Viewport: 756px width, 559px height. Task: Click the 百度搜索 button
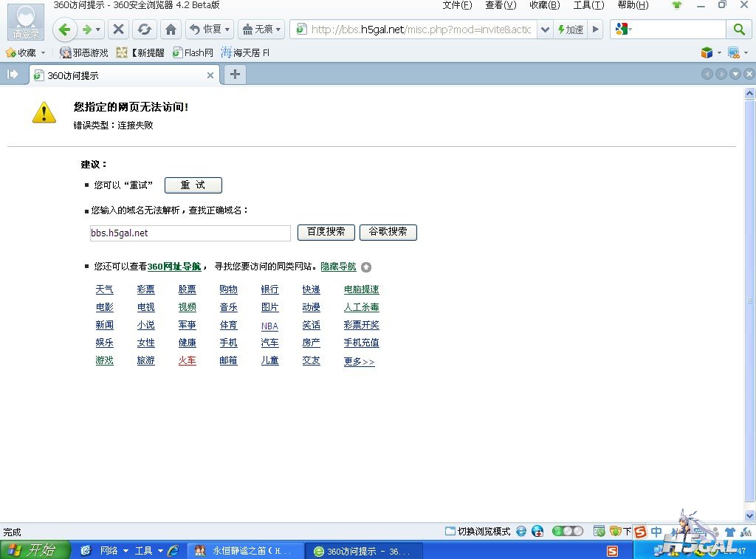pyautogui.click(x=326, y=232)
